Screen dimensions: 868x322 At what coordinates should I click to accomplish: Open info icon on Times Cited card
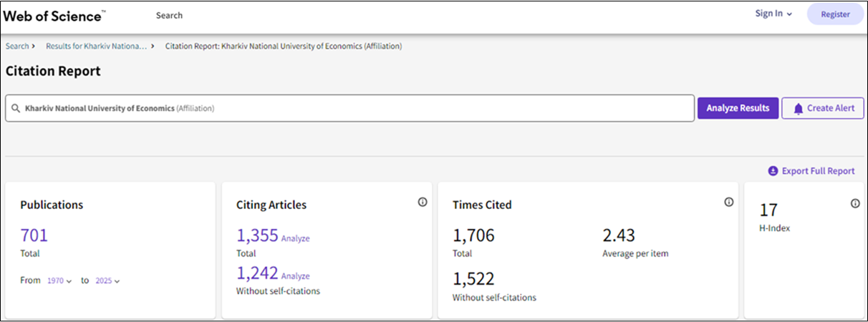click(x=728, y=203)
